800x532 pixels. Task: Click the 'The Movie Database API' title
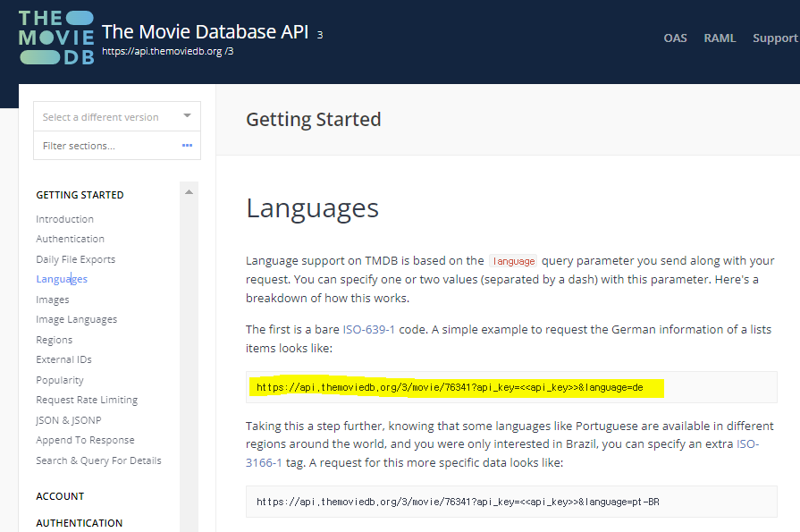coord(205,31)
